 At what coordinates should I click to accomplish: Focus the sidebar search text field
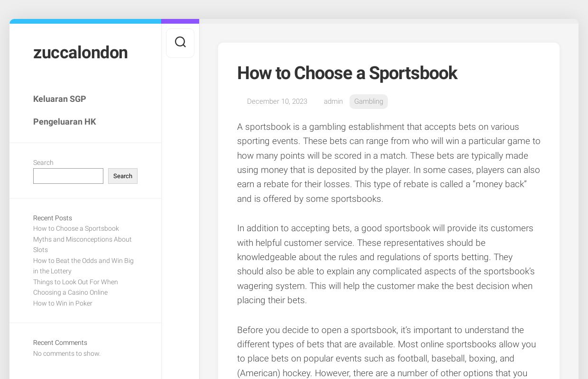(x=68, y=176)
